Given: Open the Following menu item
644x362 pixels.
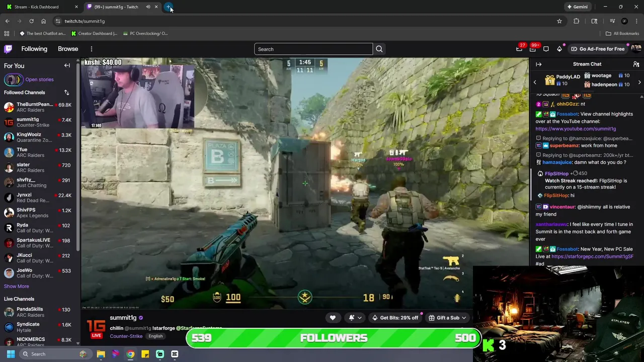Looking at the screenshot, I should point(34,49).
